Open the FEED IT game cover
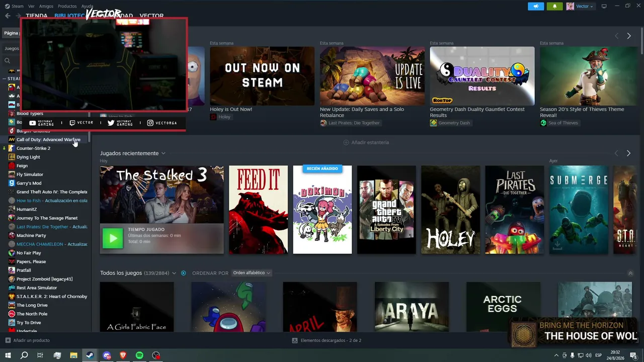The width and height of the screenshot is (644, 362). pos(258,210)
